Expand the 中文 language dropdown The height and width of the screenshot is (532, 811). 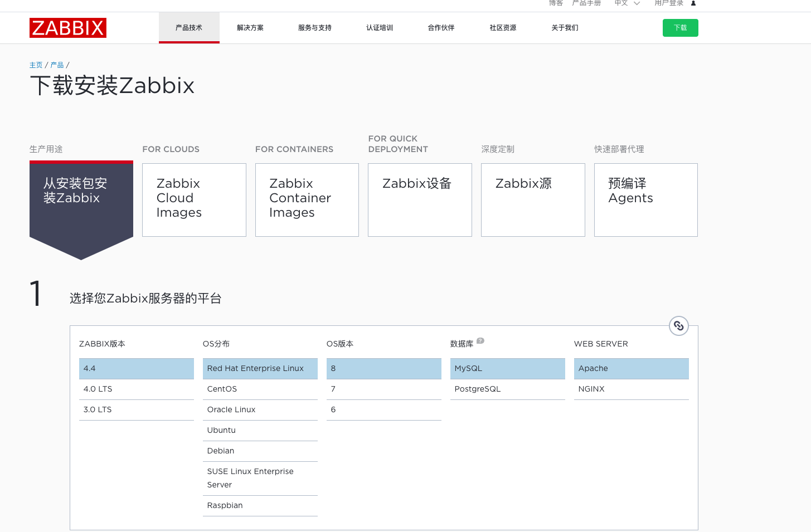pyautogui.click(x=627, y=3)
